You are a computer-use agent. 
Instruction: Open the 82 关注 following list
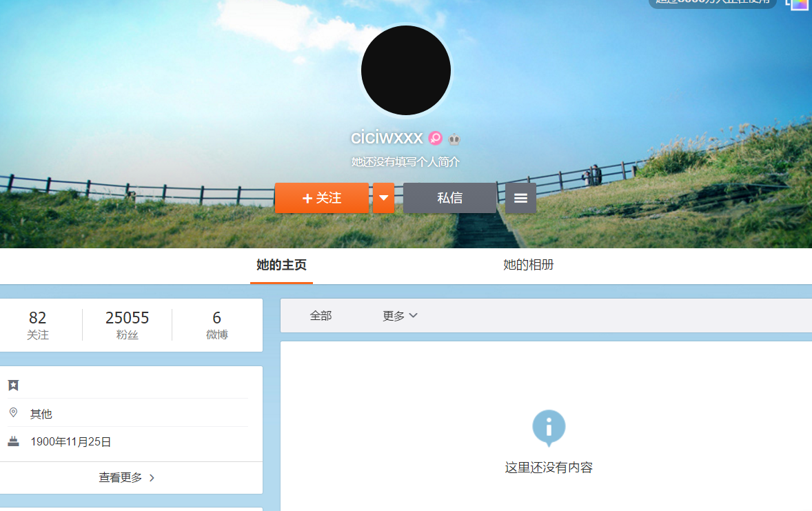(38, 325)
